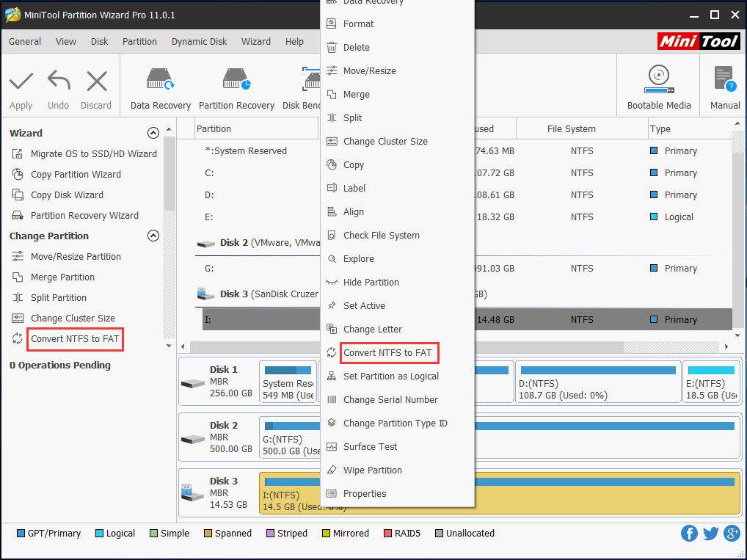Open the Dynamic Disk menu
Image resolution: width=747 pixels, height=560 pixels.
click(x=199, y=41)
